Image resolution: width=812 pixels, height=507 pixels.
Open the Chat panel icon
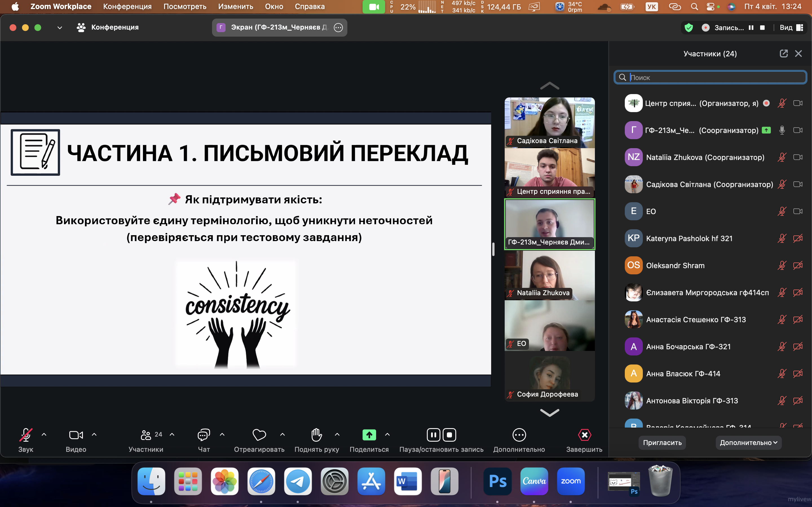203,435
